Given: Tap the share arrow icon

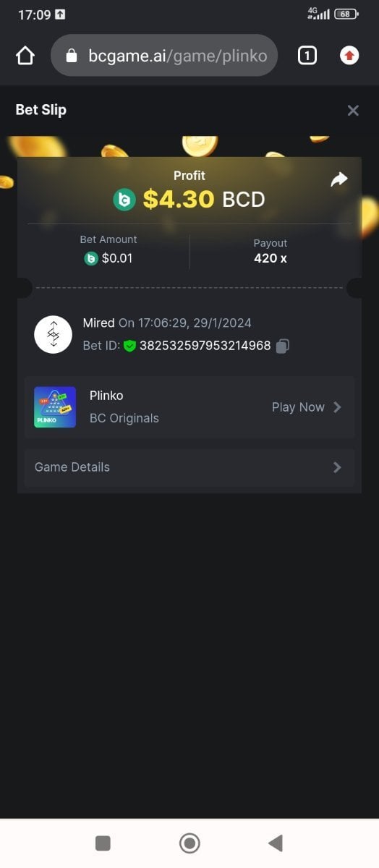Looking at the screenshot, I should click(x=338, y=179).
